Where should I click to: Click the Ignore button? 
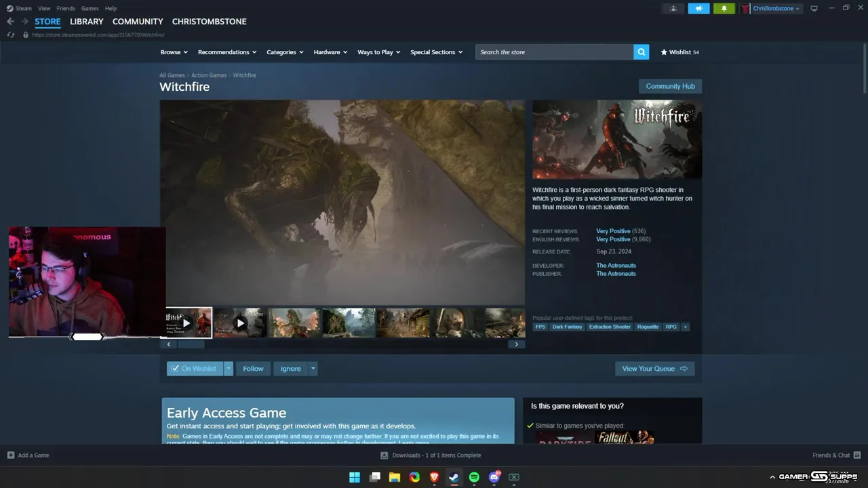tap(290, 369)
